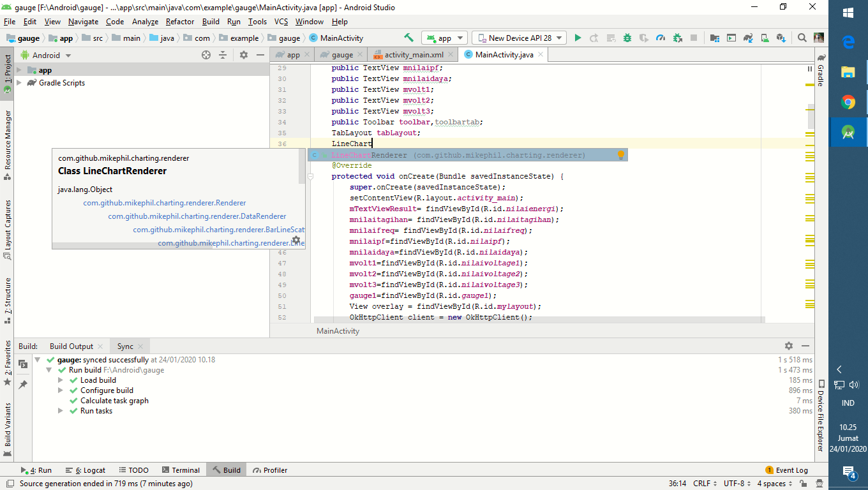Open the New Device API 28 dropdown
Image resolution: width=868 pixels, height=490 pixels.
(518, 37)
